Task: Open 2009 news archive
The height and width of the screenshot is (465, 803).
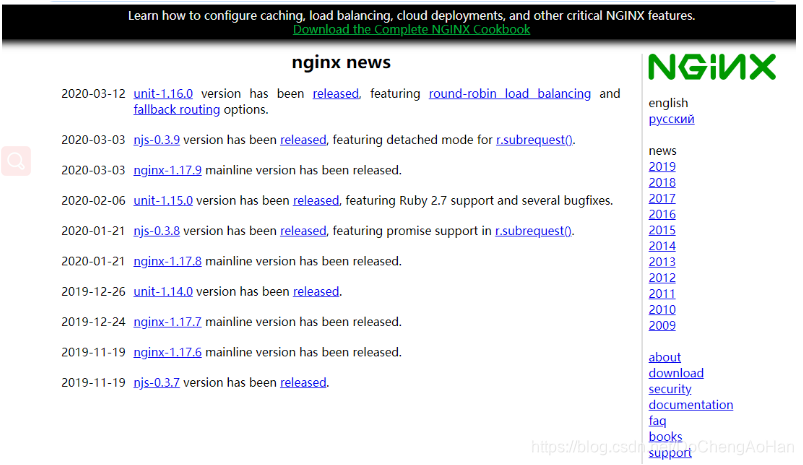Action: (662, 326)
